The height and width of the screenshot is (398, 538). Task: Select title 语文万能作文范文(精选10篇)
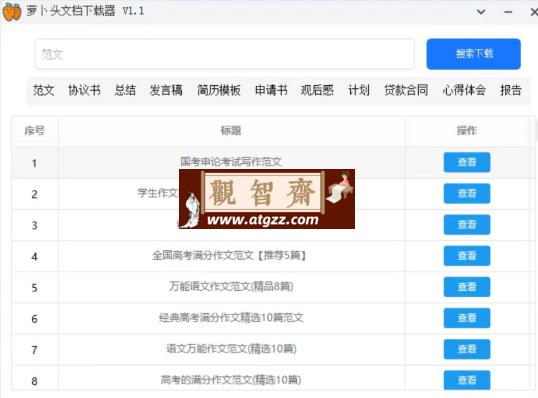point(231,349)
